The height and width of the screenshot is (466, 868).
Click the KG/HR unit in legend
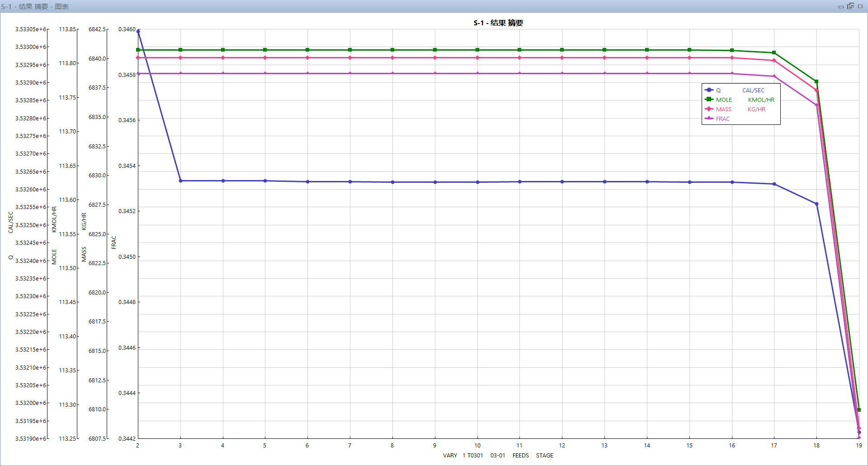click(756, 109)
